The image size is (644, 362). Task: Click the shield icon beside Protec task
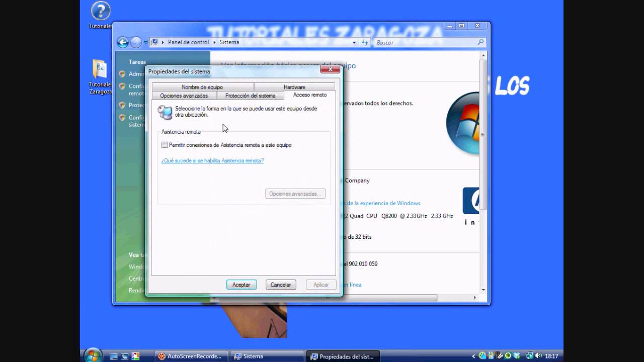click(122, 105)
